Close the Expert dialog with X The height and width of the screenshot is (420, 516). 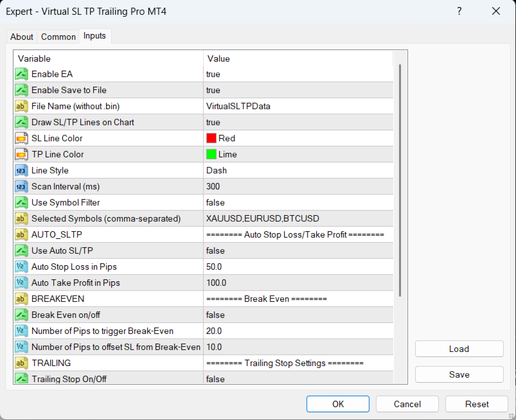[x=496, y=11]
